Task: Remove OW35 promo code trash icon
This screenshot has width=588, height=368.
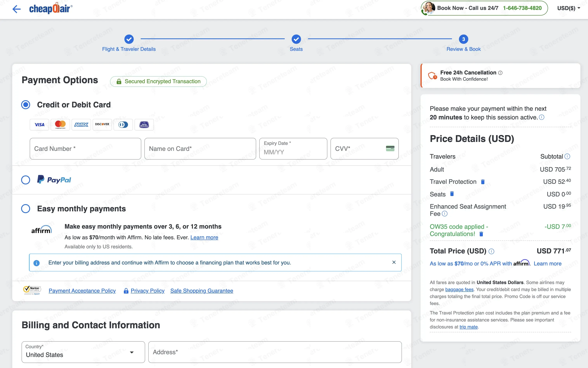Action: [x=481, y=234]
